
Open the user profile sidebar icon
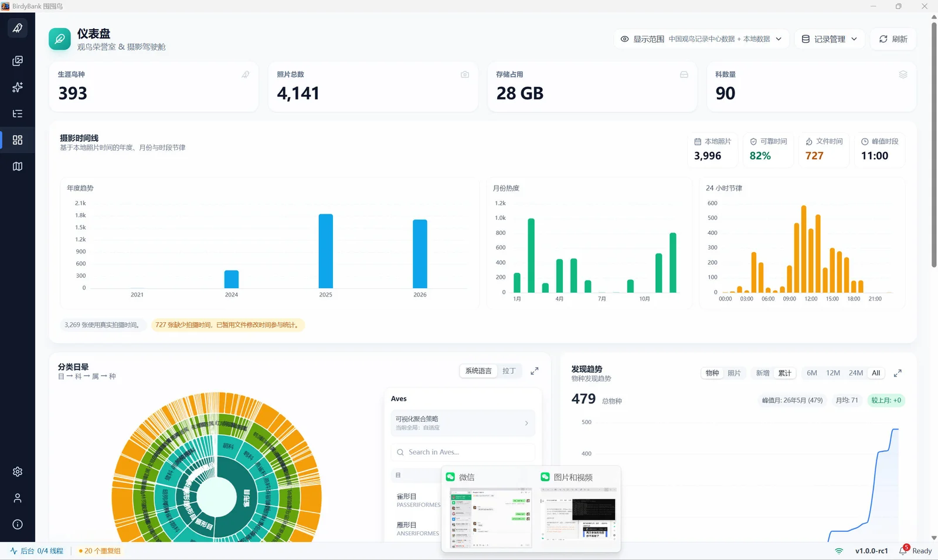point(18,498)
